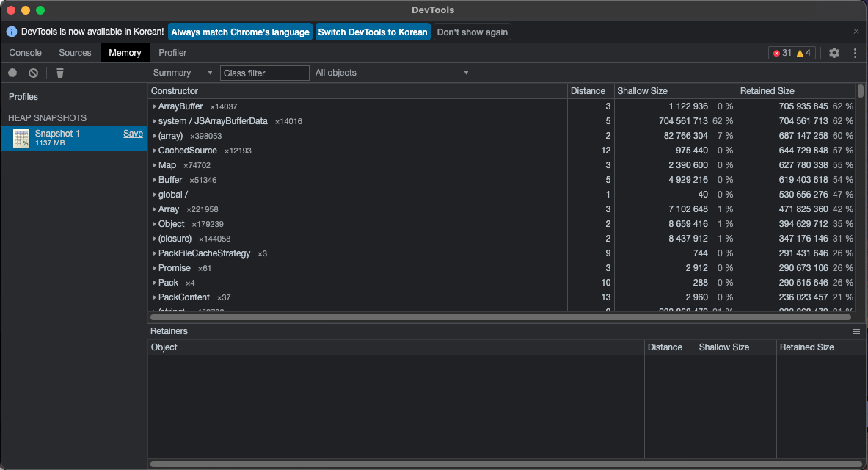Click the constructor table horizontal scrollbar
The width and height of the screenshot is (868, 470).
point(500,317)
